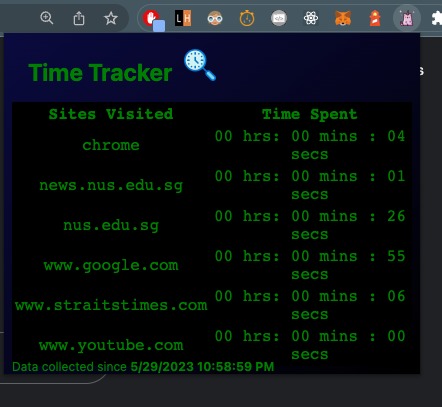This screenshot has height=407, width=442.
Task: Click the 06 secs time for www.straitstimes.com
Action: pyautogui.click(x=310, y=305)
